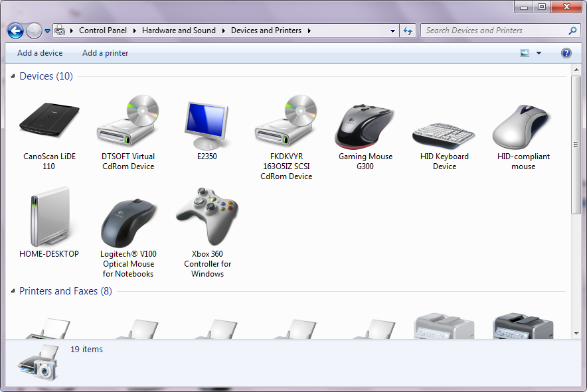Click the scrollbar up arrow

click(x=576, y=70)
